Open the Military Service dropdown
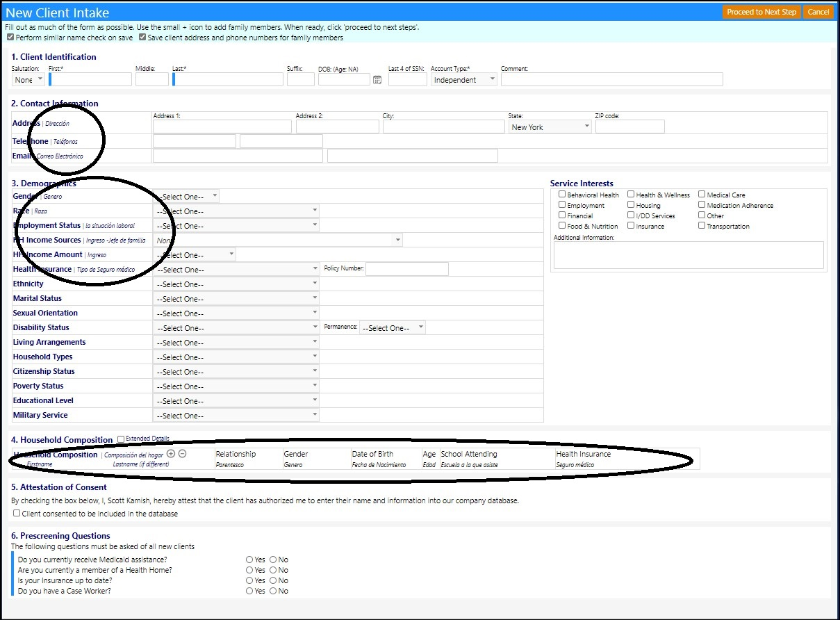The height and width of the screenshot is (620, 840). (x=236, y=416)
